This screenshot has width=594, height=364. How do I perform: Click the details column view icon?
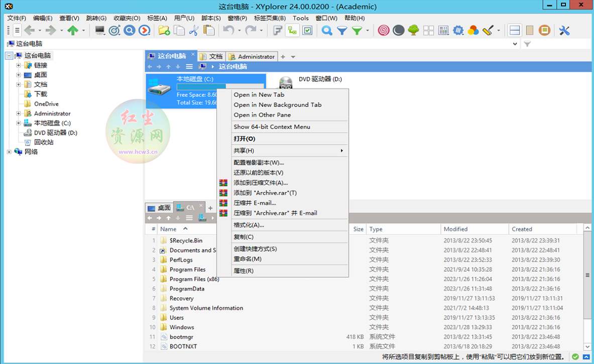click(x=443, y=30)
